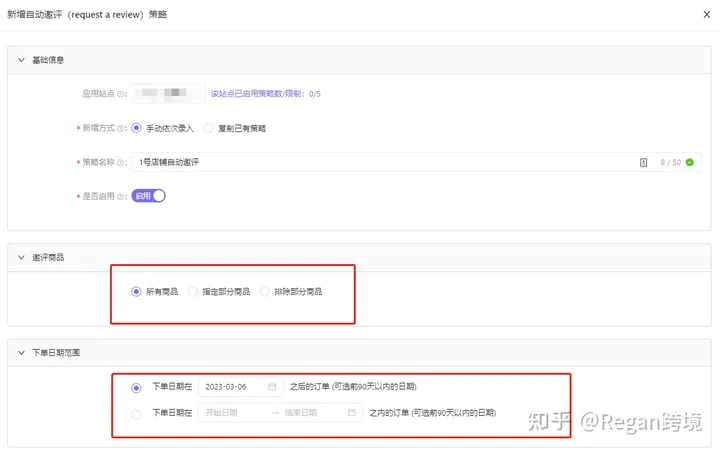This screenshot has width=720, height=453.
Task: Collapse the 邀评商品 section chevron
Action: [21, 257]
